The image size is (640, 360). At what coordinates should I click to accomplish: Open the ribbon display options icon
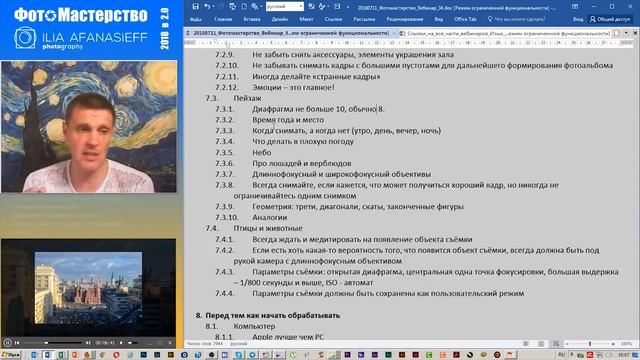[575, 7]
